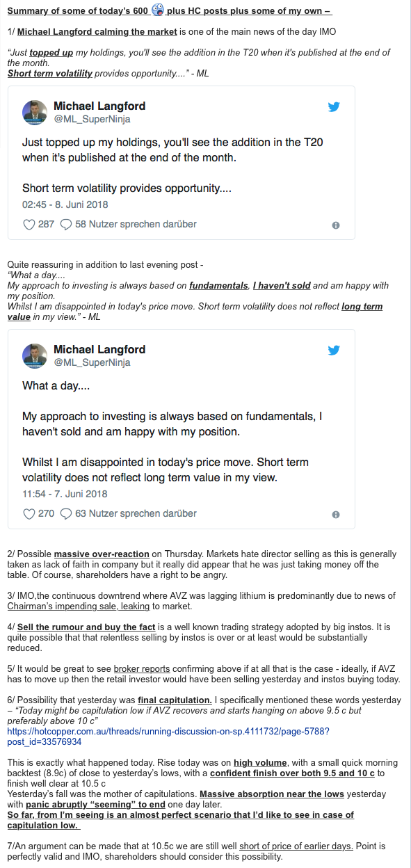This screenshot has height=868, width=411.
Task: Click @ML_SuperNinja handle in first tweet
Action: tap(92, 119)
